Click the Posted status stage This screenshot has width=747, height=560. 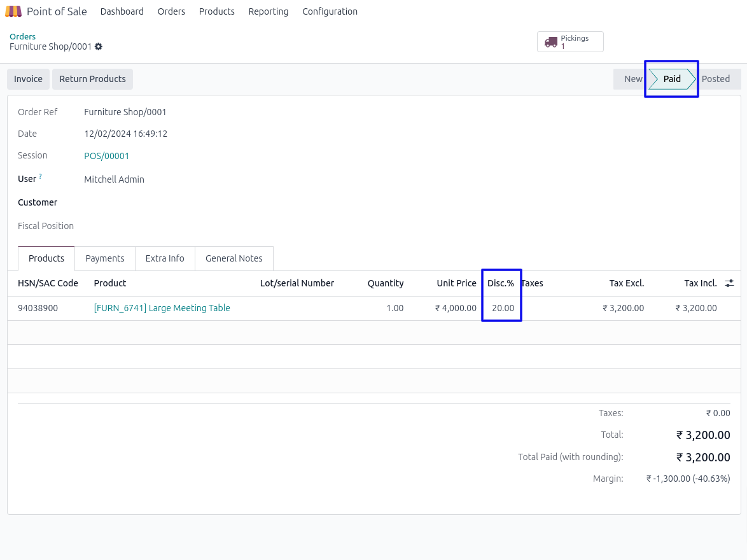[x=716, y=79]
